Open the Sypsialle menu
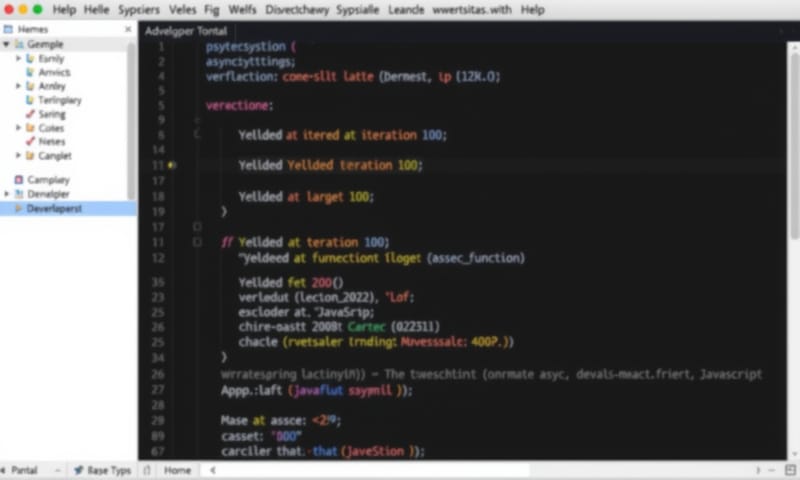This screenshot has height=480, width=800. click(357, 10)
